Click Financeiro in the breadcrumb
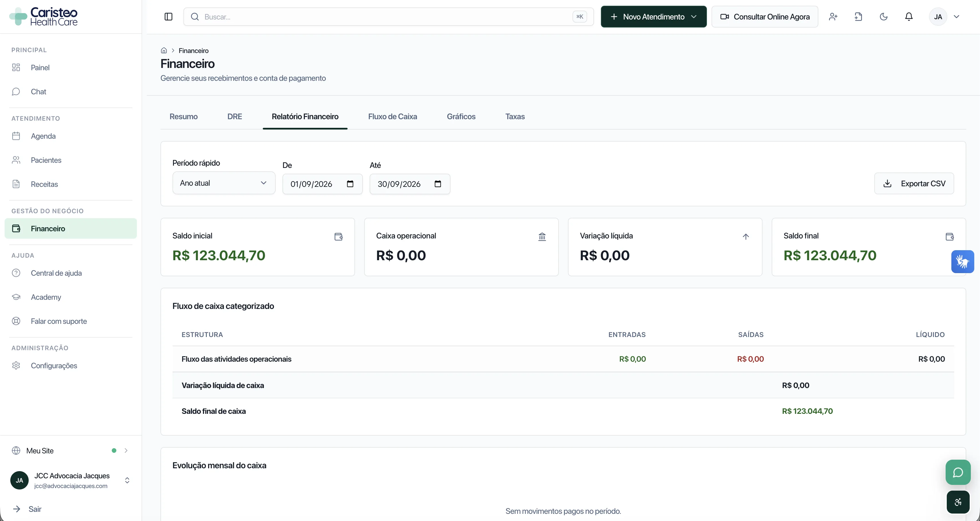Image resolution: width=980 pixels, height=521 pixels. coord(194,51)
